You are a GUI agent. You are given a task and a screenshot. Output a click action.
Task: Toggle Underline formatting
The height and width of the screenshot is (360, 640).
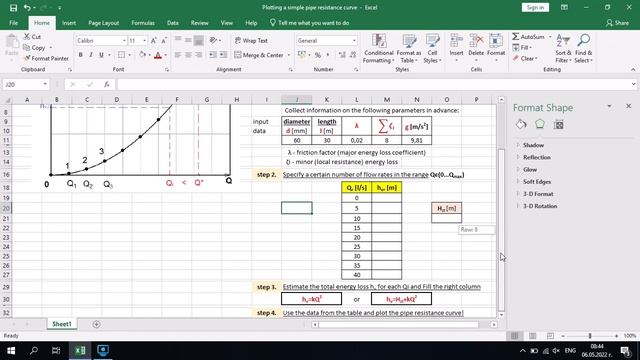101,55
